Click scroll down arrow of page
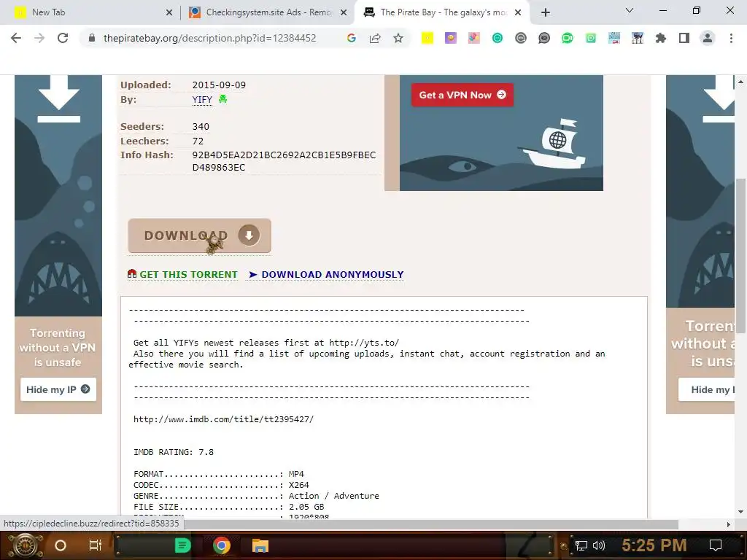This screenshot has height=560, width=747. pos(740,513)
